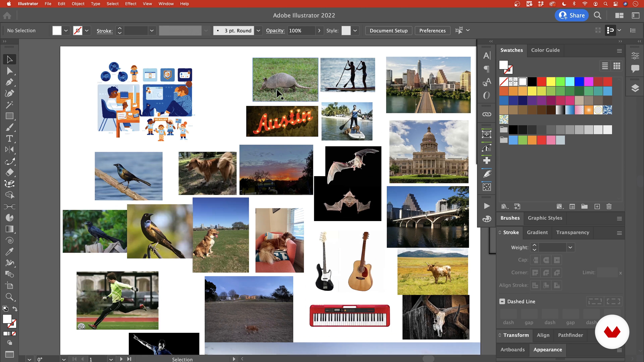Open the Links panel icon
This screenshot has height=362, width=644.
(487, 114)
